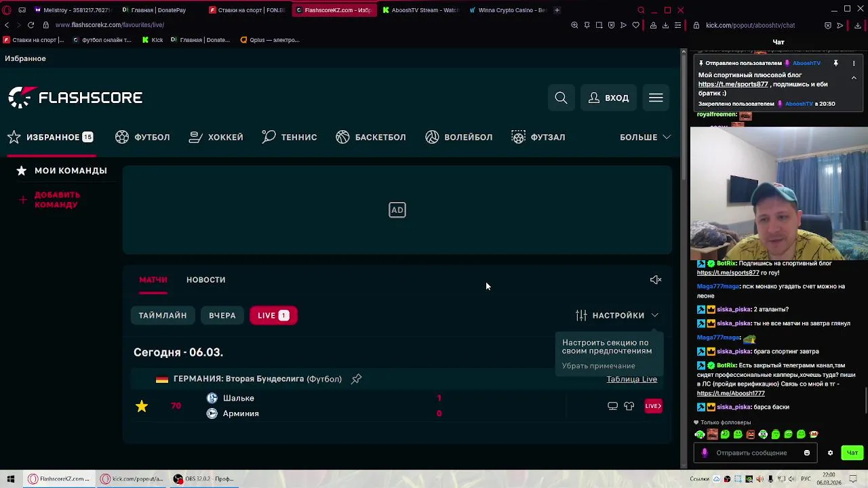Expand the НАСТРОЙКИ settings dropdown
The width and height of the screenshot is (868, 488).
click(x=617, y=315)
